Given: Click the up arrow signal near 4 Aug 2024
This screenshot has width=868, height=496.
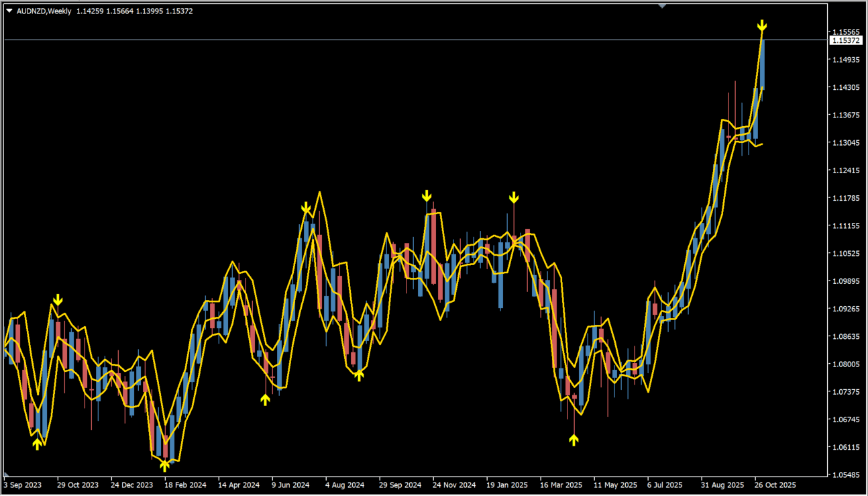Looking at the screenshot, I should (360, 375).
